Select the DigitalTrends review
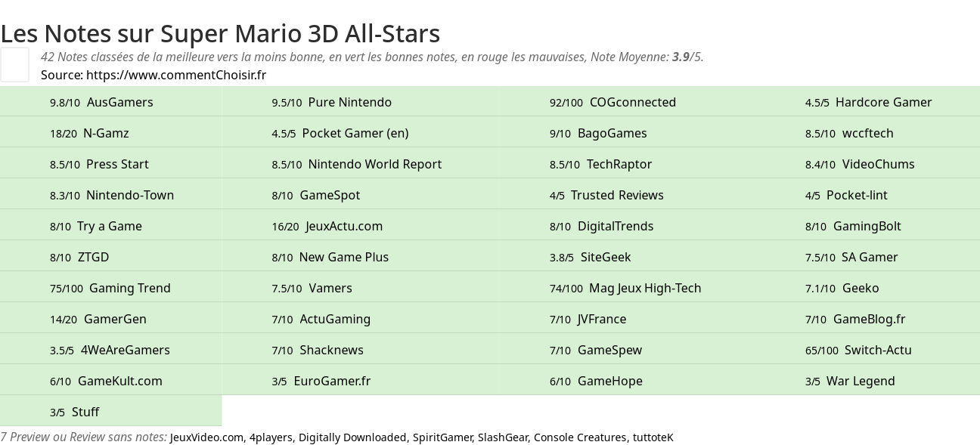Image resolution: width=980 pixels, height=445 pixels. pos(615,226)
